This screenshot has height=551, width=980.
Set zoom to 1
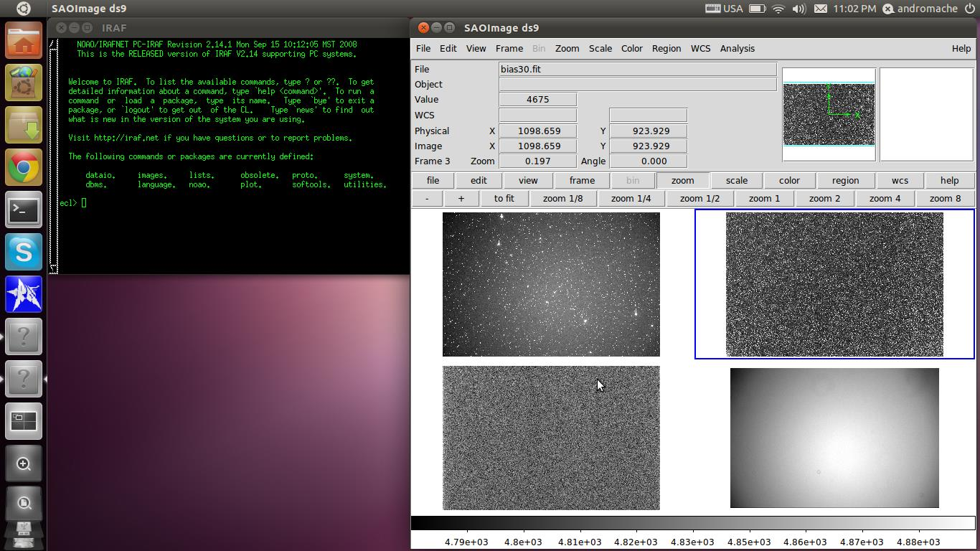[764, 198]
